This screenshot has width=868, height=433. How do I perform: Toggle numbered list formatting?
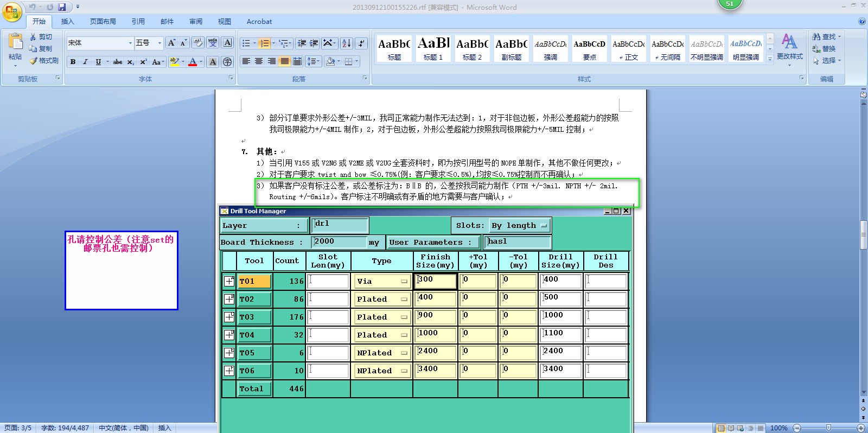[x=264, y=43]
